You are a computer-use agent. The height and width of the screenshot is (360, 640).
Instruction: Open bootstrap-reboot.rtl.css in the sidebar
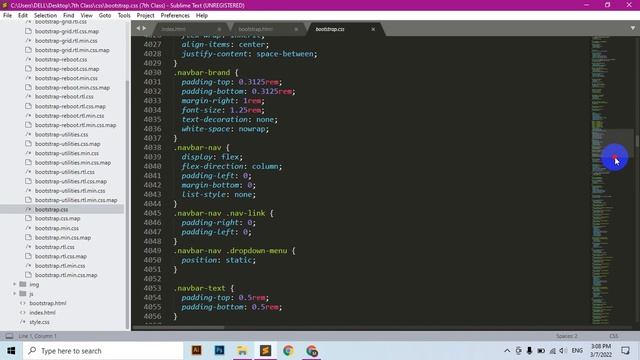pyautogui.click(x=64, y=97)
